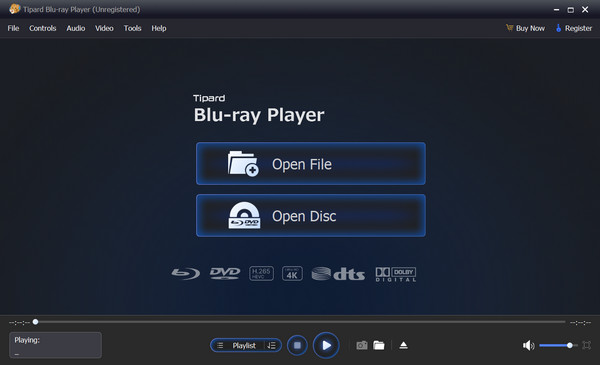Click the Open Disc button
Screen dimensions: 600x365
311,216
